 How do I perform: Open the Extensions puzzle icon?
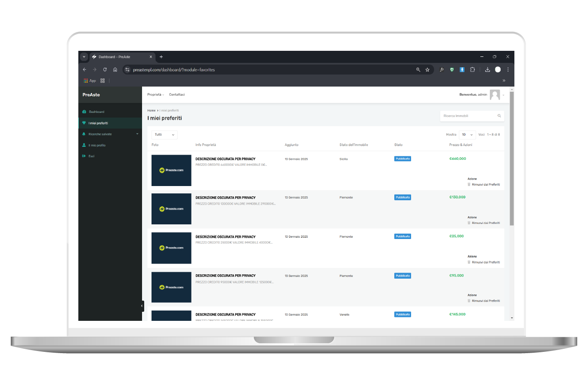pyautogui.click(x=472, y=69)
